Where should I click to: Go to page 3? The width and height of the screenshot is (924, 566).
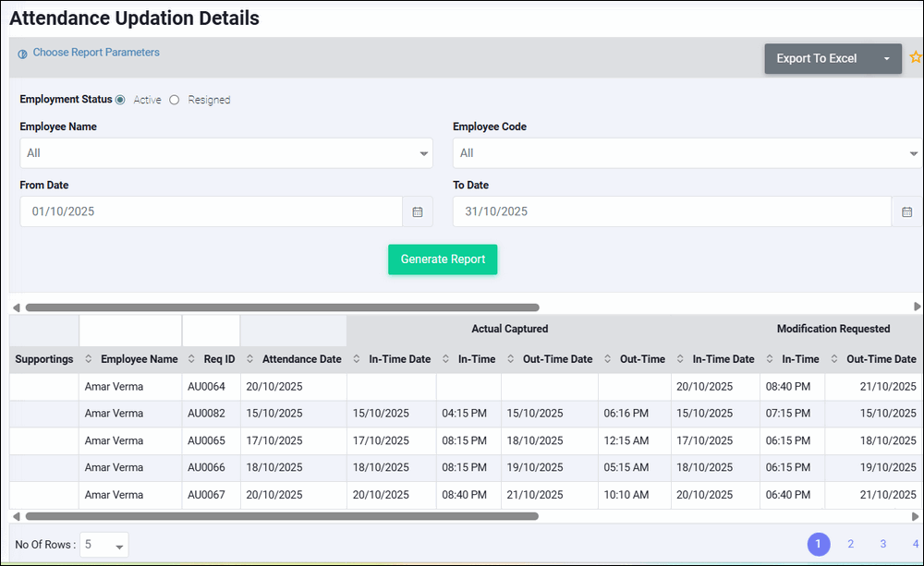pyautogui.click(x=882, y=544)
